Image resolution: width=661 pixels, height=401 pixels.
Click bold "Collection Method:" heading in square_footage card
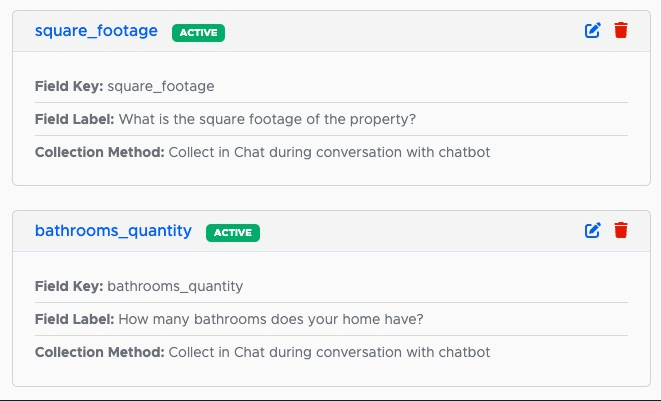tap(99, 152)
